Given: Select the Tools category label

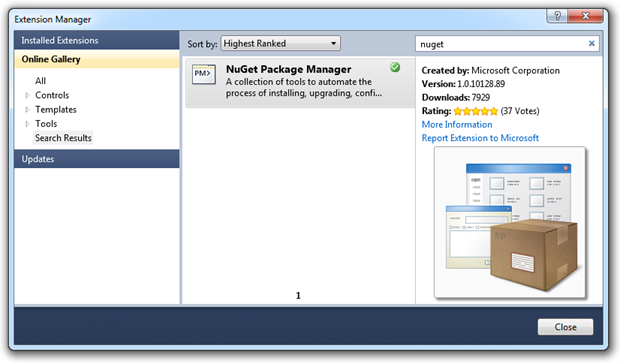Looking at the screenshot, I should 46,124.
